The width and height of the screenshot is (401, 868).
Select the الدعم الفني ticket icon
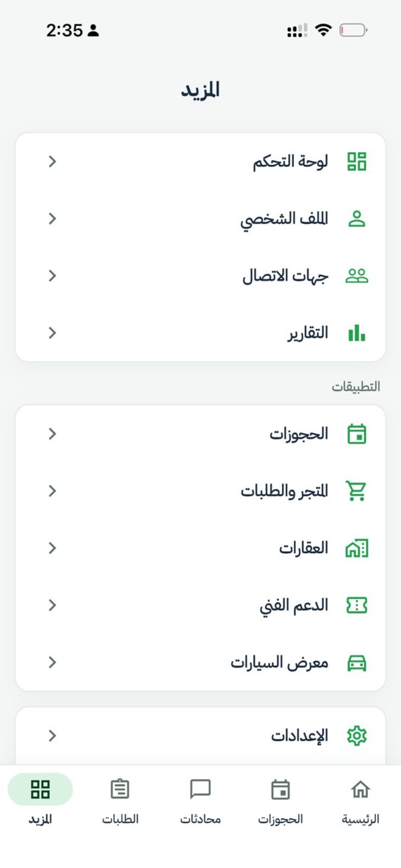(357, 606)
